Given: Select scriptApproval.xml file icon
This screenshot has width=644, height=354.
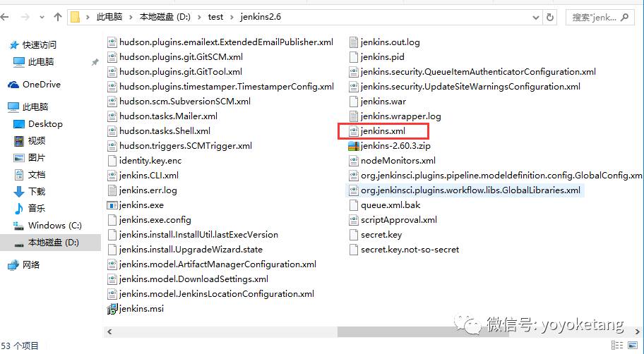Looking at the screenshot, I should [x=354, y=220].
